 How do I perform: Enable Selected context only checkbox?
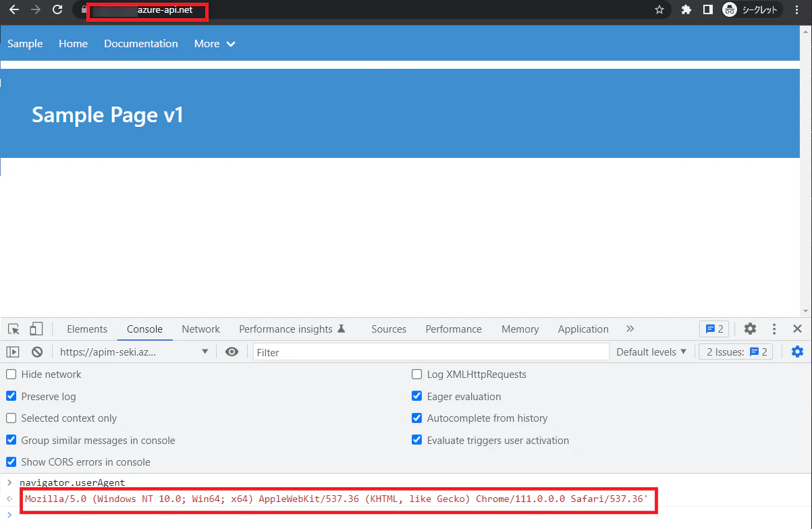pos(11,418)
